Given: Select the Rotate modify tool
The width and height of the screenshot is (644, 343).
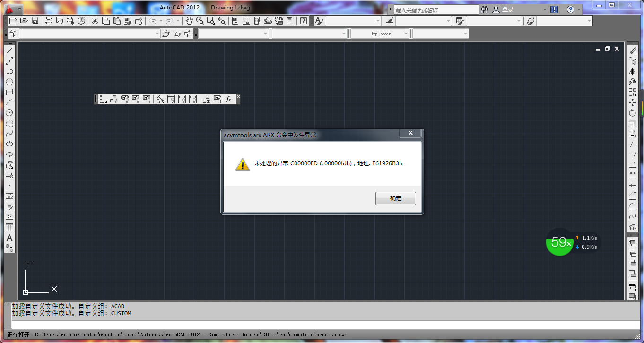Looking at the screenshot, I should [x=633, y=113].
